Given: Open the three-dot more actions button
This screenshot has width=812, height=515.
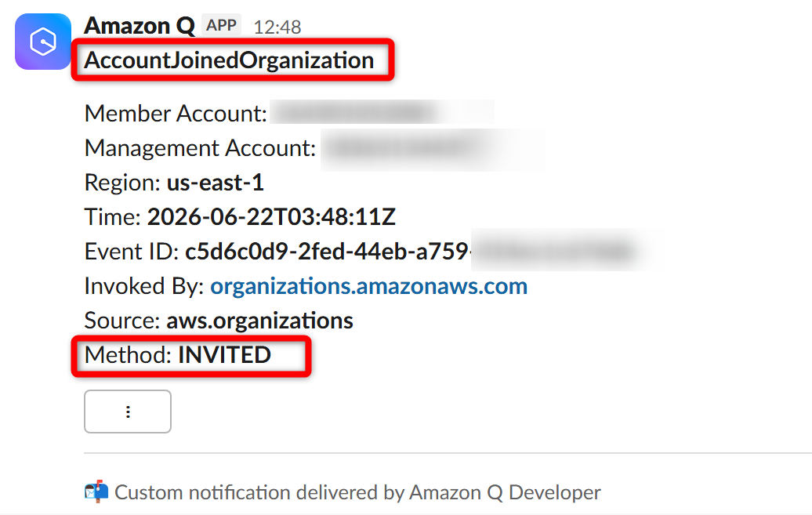Looking at the screenshot, I should (x=128, y=412).
